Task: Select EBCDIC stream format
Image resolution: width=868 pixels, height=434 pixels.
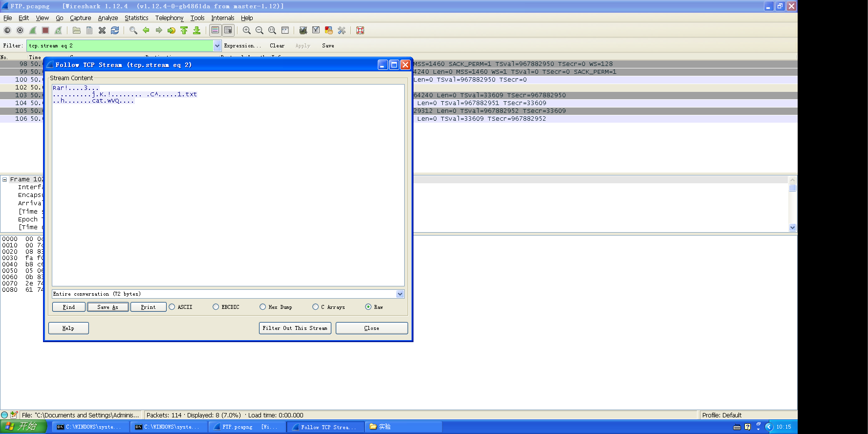Action: pos(226,307)
